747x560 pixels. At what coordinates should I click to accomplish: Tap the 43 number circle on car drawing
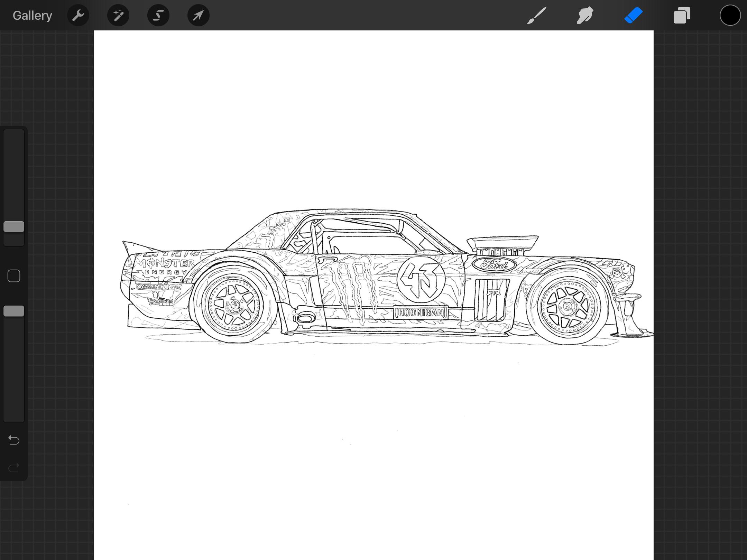pos(421,279)
